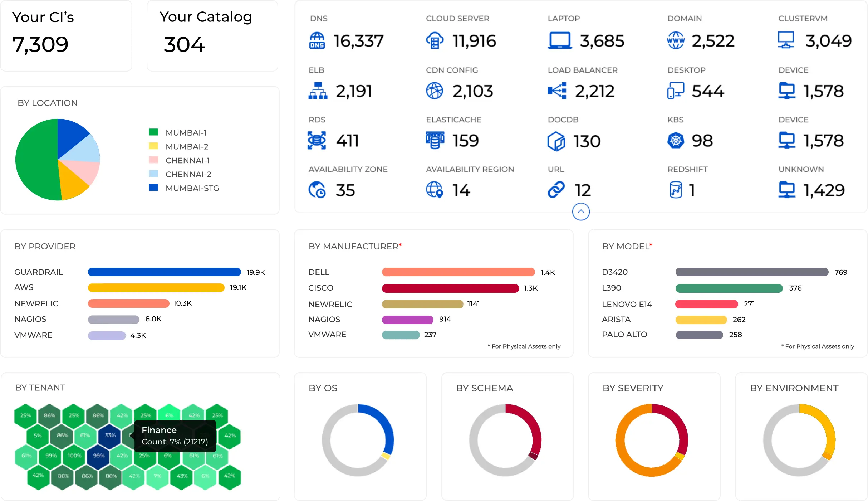Viewport: 868px width, 501px height.
Task: Collapse the CI types panel chevron
Action: [x=581, y=211]
